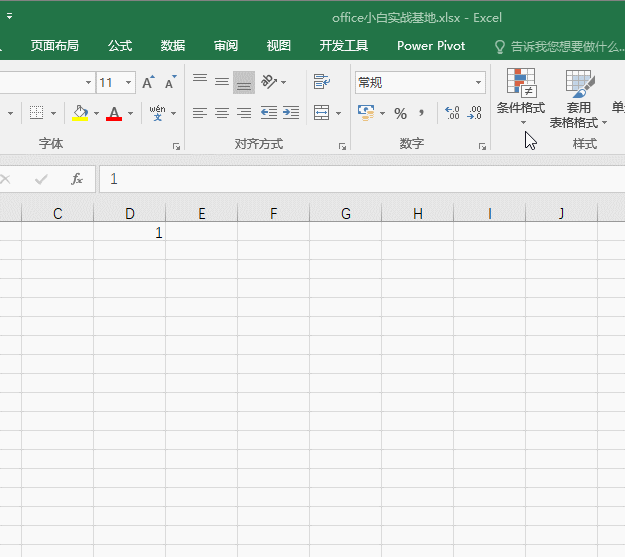Screen dimensions: 625x557
Task: Align text to the right
Action: (244, 113)
